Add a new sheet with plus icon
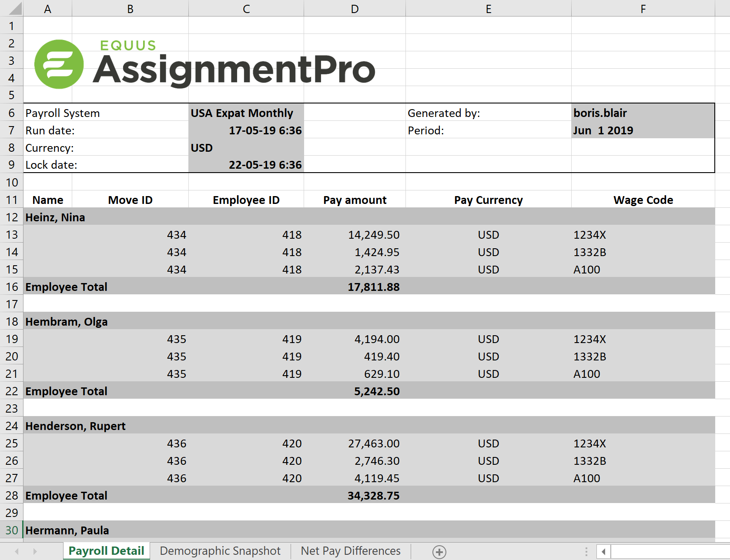This screenshot has width=730, height=560. tap(439, 552)
